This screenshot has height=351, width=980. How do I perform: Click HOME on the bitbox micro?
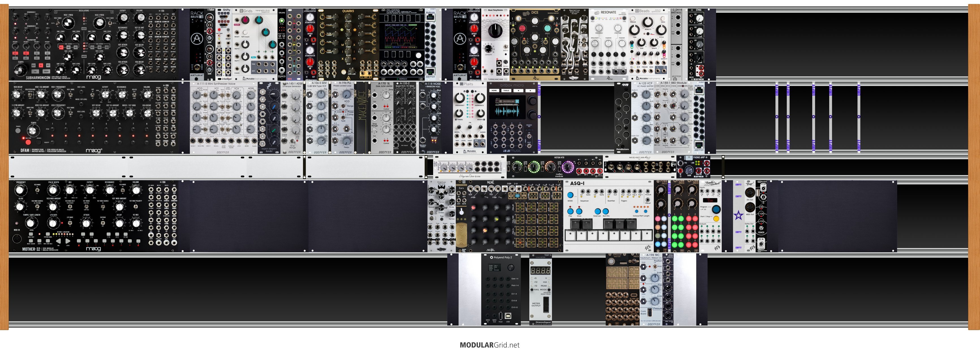(x=494, y=91)
